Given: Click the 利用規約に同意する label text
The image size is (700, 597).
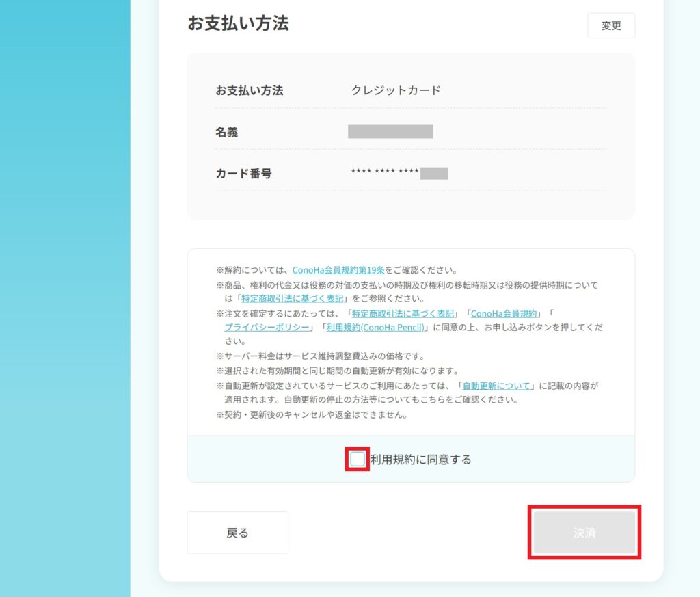Looking at the screenshot, I should pyautogui.click(x=420, y=460).
